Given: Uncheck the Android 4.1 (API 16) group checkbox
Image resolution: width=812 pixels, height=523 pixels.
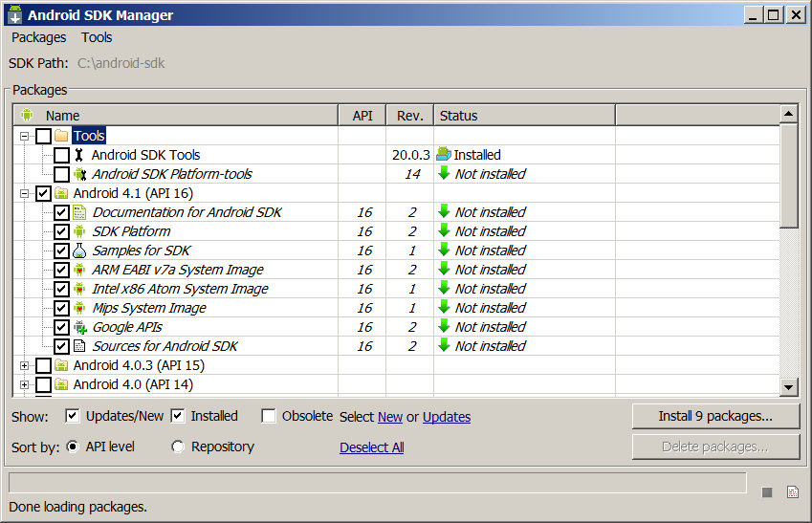Looking at the screenshot, I should click(x=43, y=194).
